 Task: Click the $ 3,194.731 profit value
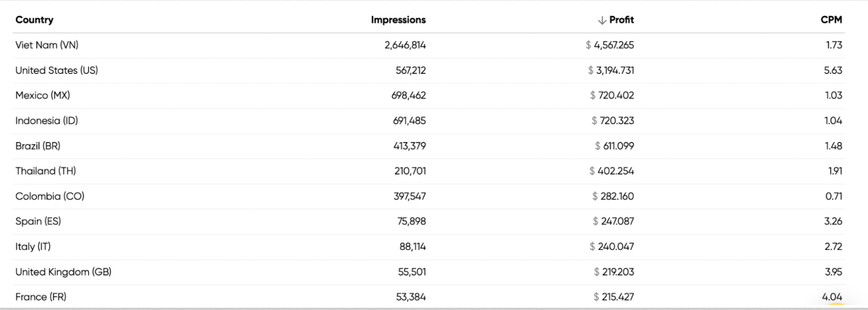pyautogui.click(x=611, y=70)
